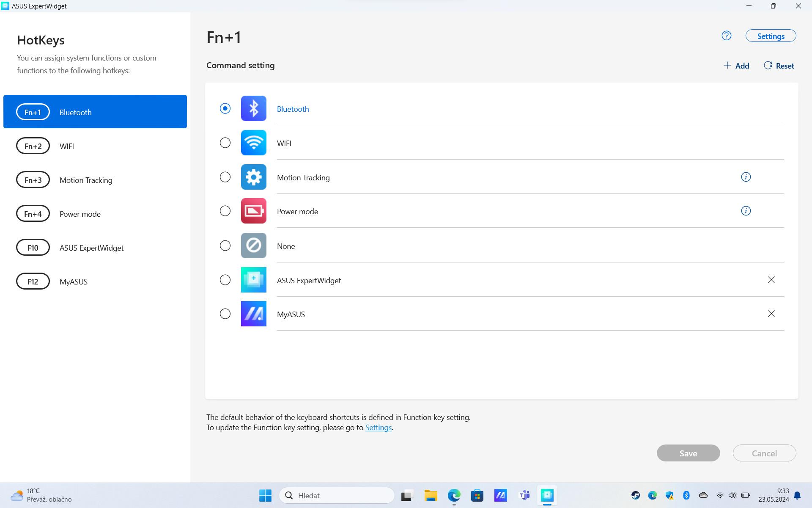Show info for Motion Tracking
This screenshot has width=812, height=508.
coord(746,177)
